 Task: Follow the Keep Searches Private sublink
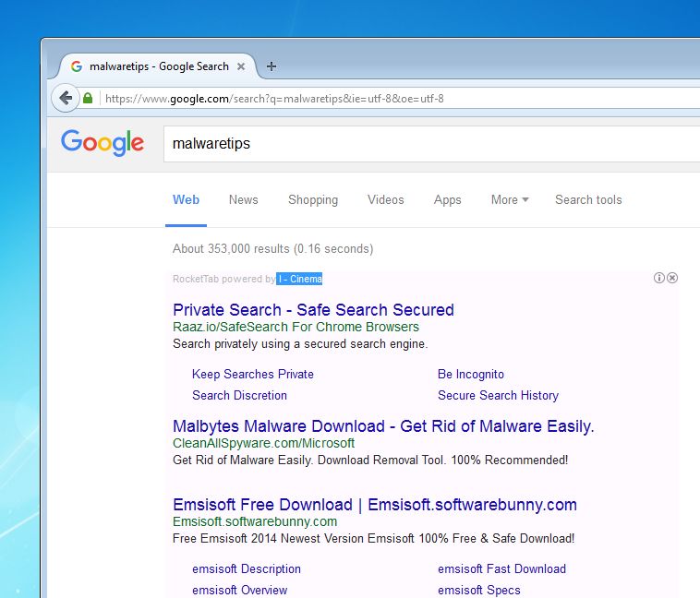[x=253, y=374]
